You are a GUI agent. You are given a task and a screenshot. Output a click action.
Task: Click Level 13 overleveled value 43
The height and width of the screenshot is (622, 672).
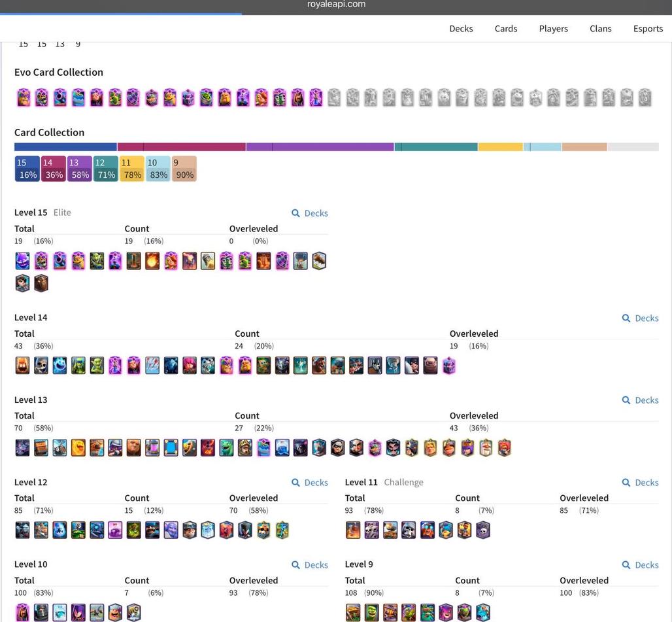[x=454, y=428]
